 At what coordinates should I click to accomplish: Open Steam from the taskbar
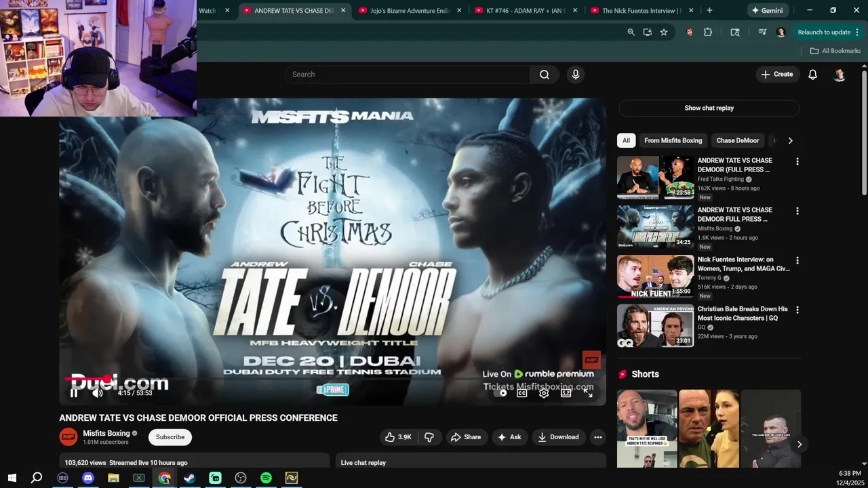point(190,478)
